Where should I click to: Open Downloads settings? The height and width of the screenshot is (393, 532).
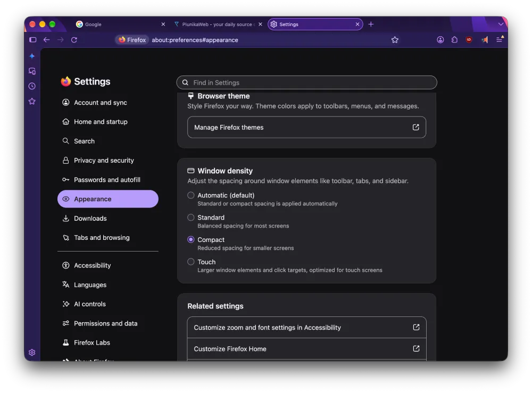point(108,219)
